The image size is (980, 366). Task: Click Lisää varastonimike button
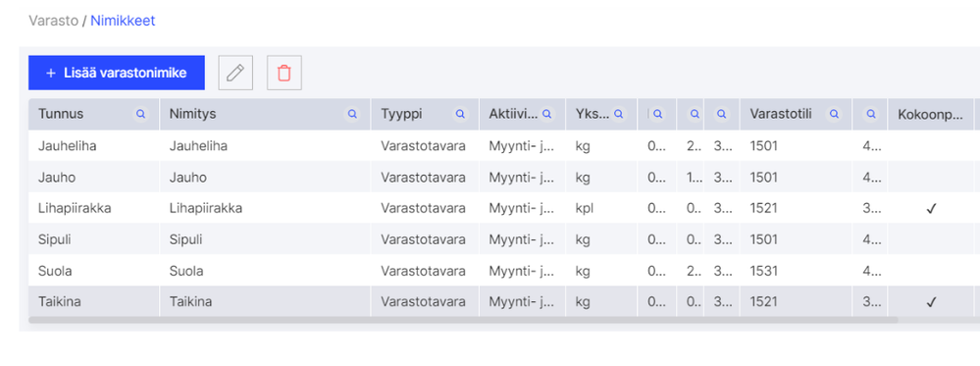pyautogui.click(x=117, y=73)
